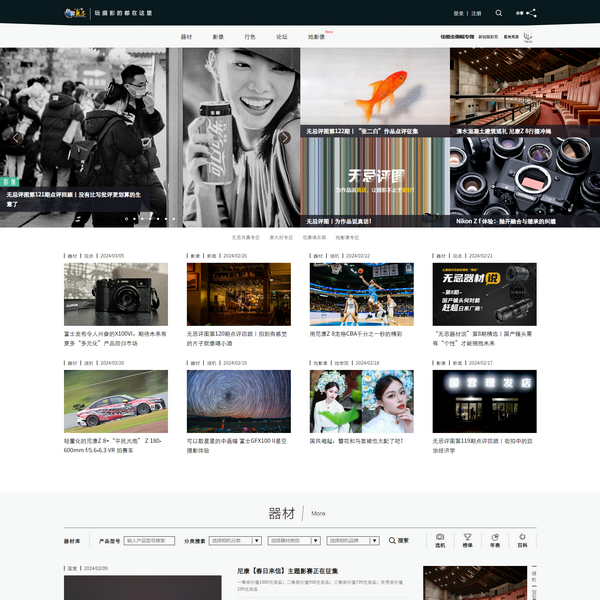The height and width of the screenshot is (600, 600).
Task: Open the 榜单 trophy rankings icon
Action: click(x=467, y=540)
